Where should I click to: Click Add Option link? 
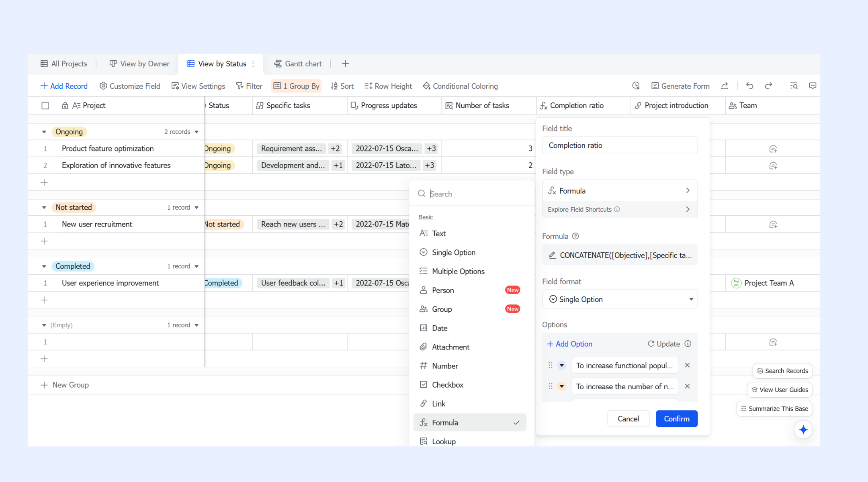(x=570, y=344)
